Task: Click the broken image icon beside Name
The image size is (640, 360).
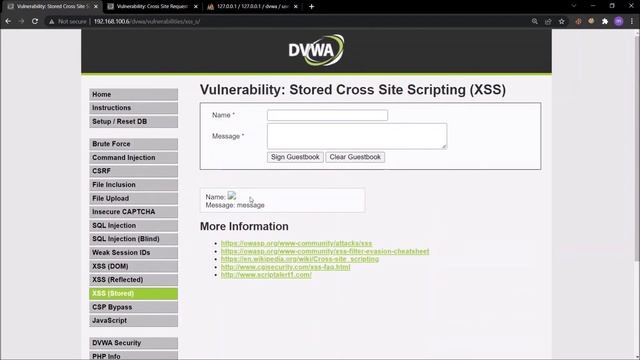Action: pos(232,196)
